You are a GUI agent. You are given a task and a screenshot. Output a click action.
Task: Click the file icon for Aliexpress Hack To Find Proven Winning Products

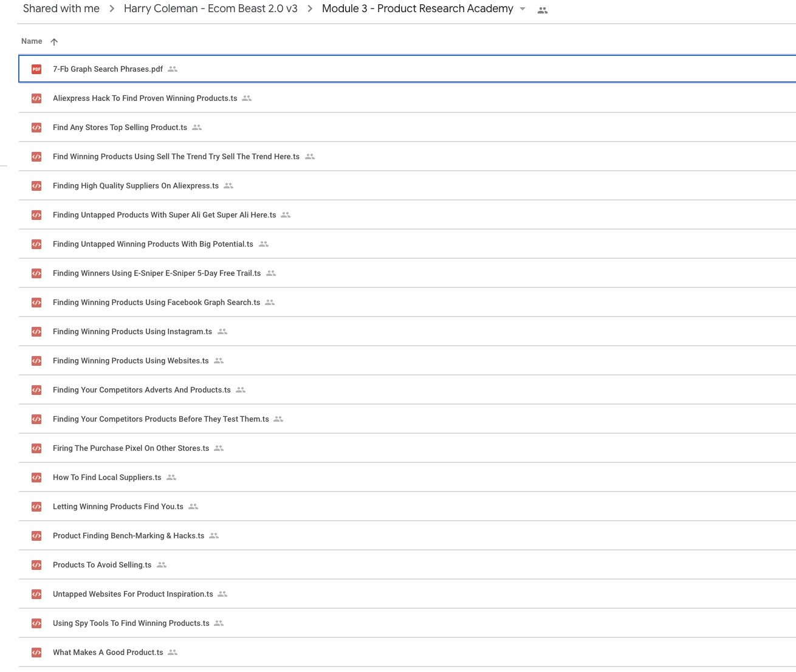click(x=36, y=98)
